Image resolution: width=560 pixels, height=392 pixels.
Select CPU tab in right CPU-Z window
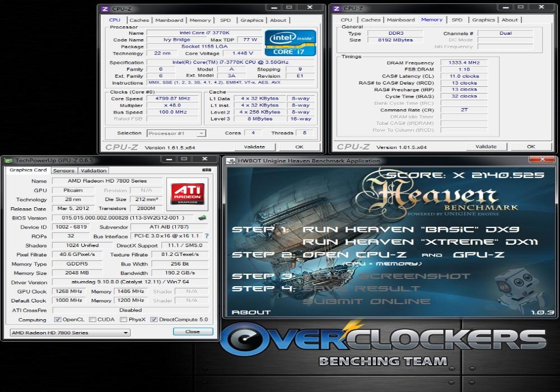tap(346, 20)
